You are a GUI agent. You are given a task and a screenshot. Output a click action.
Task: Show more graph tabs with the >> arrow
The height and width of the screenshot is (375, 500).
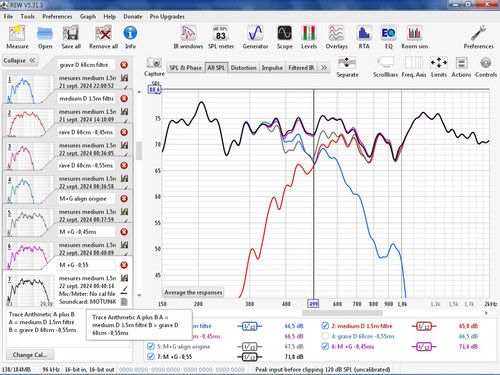(x=324, y=68)
